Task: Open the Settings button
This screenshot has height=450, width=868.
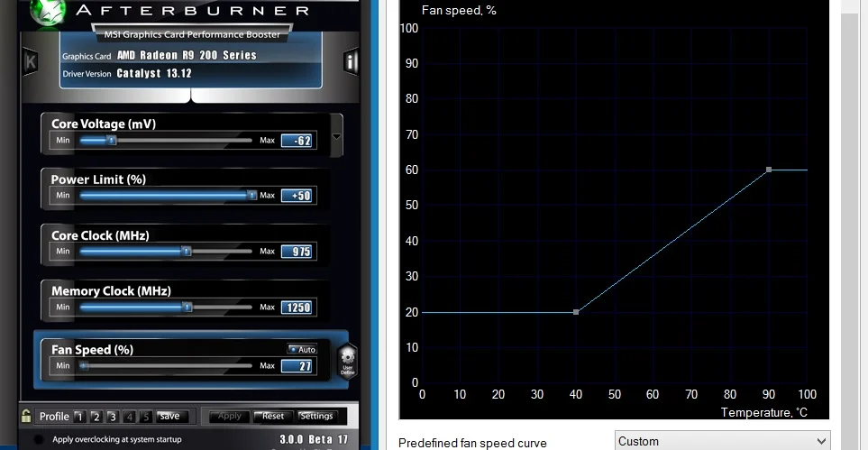Action: pyautogui.click(x=316, y=417)
